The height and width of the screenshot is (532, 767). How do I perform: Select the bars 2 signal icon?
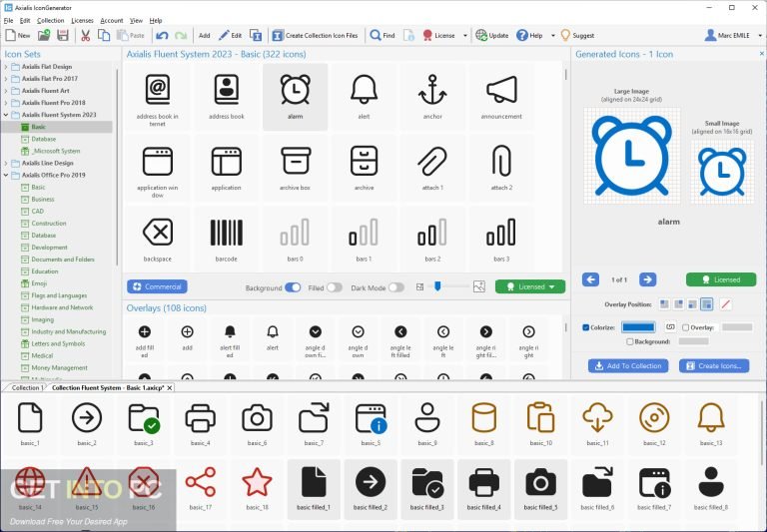point(432,240)
